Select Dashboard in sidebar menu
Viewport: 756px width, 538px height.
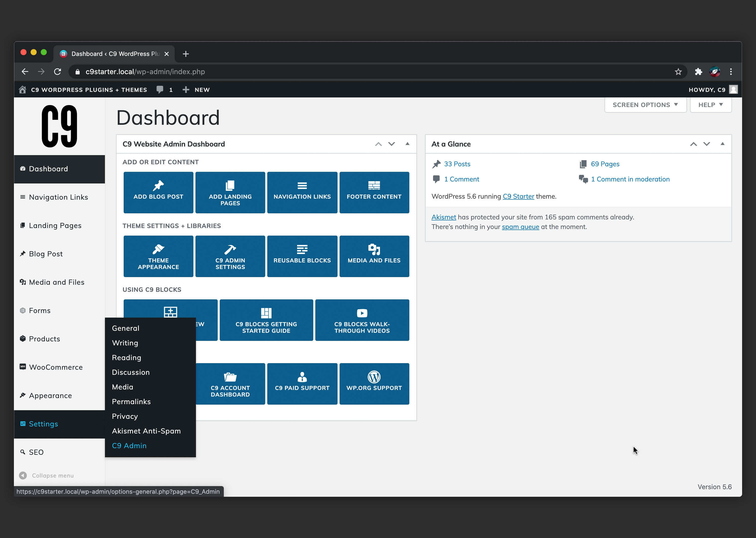[x=60, y=169]
